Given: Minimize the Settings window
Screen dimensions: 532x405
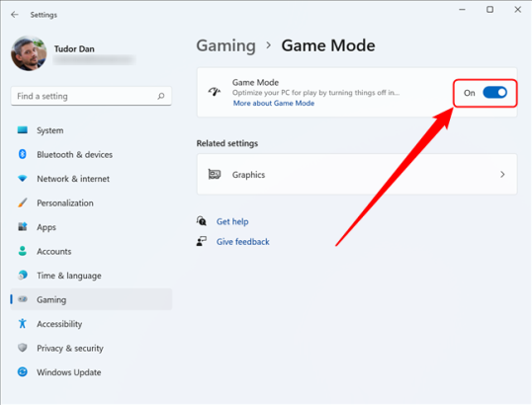Looking at the screenshot, I should pyautogui.click(x=462, y=10).
